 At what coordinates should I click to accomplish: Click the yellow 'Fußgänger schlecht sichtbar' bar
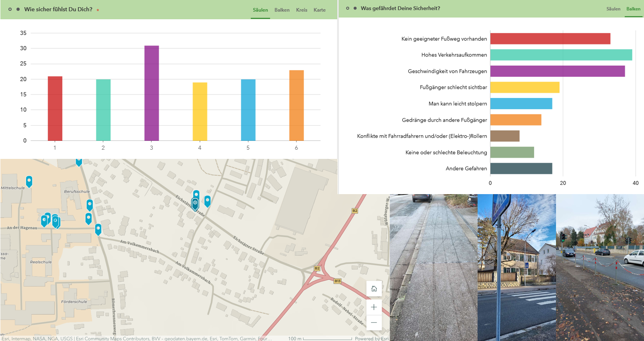pos(525,87)
